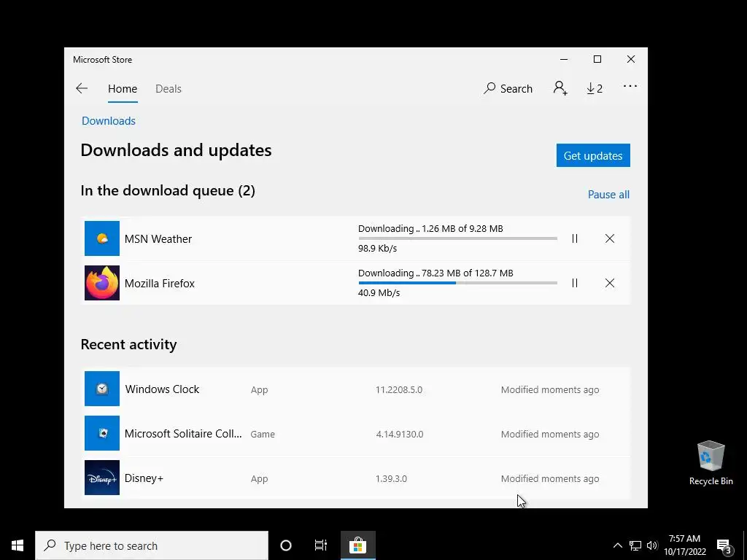Click the 40.9 Mb/s download speed

pos(379,293)
